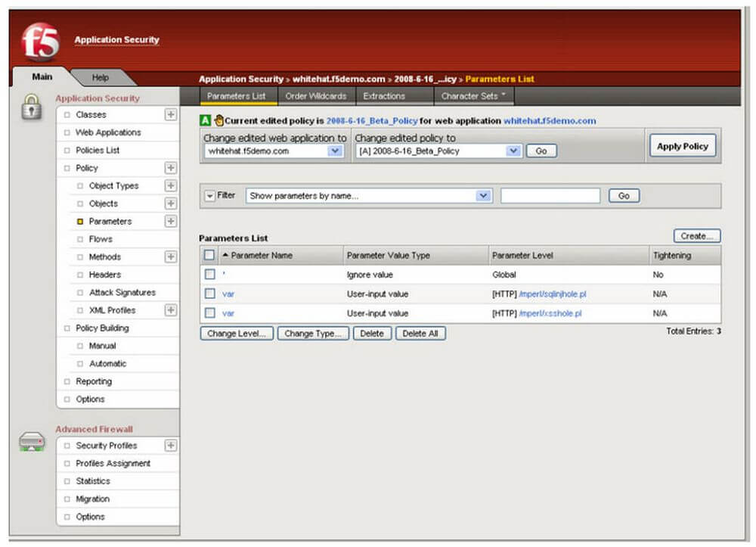
Task: Toggle the select-all checkbox in table header
Action: pyautogui.click(x=209, y=255)
